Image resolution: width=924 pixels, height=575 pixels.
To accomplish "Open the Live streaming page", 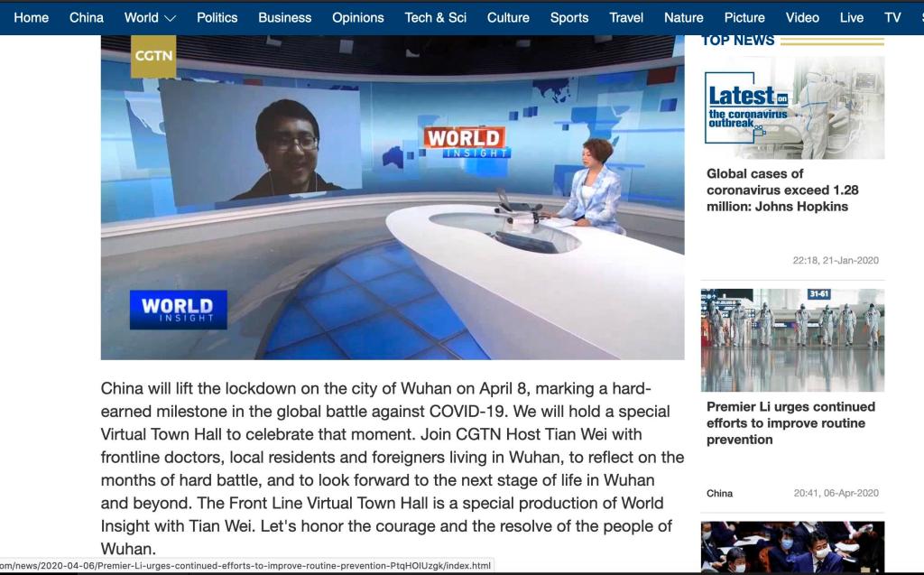I will 852,17.
